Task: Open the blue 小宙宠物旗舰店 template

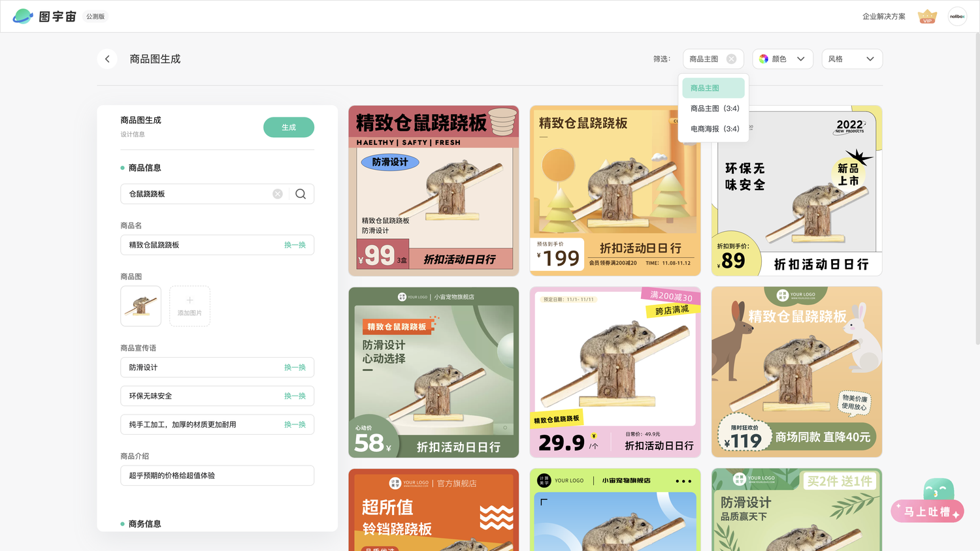Action: (x=615, y=510)
